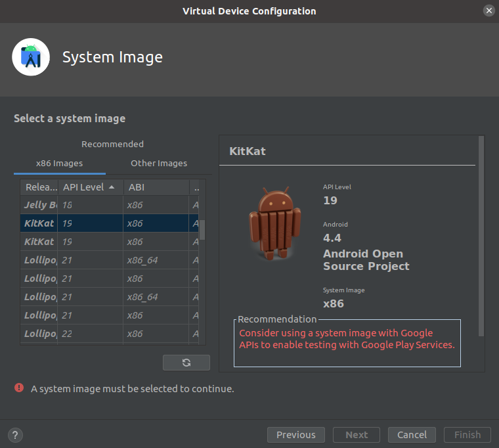Click the details panel vertical scrollbar
Viewport: 499px width, 448px height.
(x=481, y=236)
